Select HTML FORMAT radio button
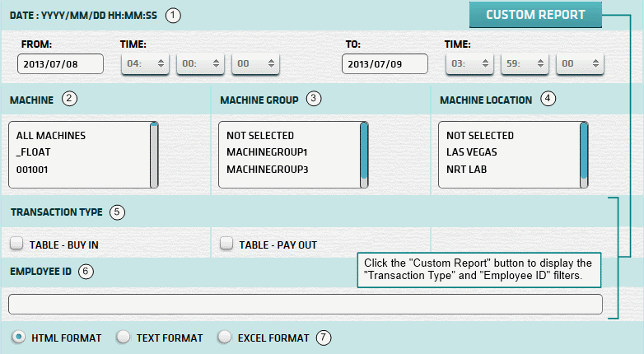644x354 pixels. coord(18,337)
